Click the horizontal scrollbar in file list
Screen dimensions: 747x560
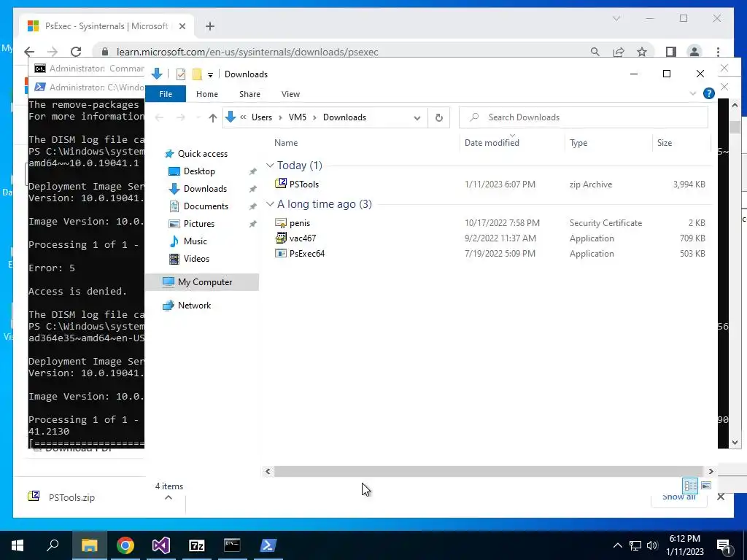click(488, 472)
